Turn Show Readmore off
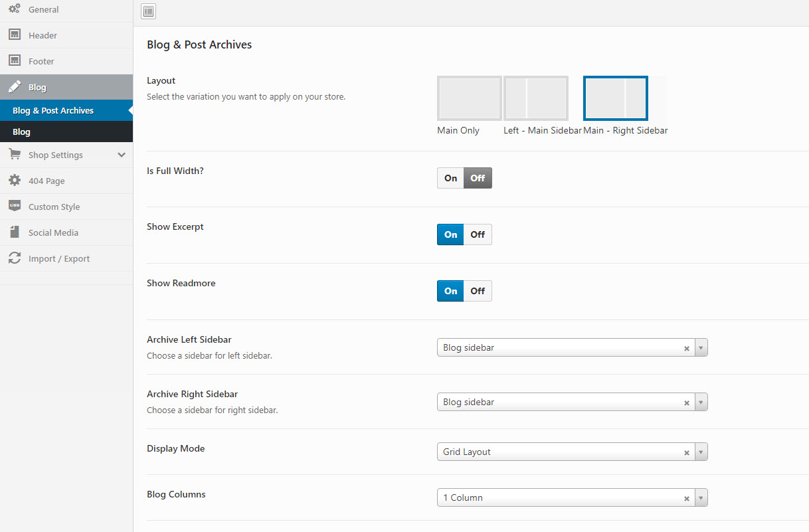This screenshot has width=809, height=532. (478, 291)
